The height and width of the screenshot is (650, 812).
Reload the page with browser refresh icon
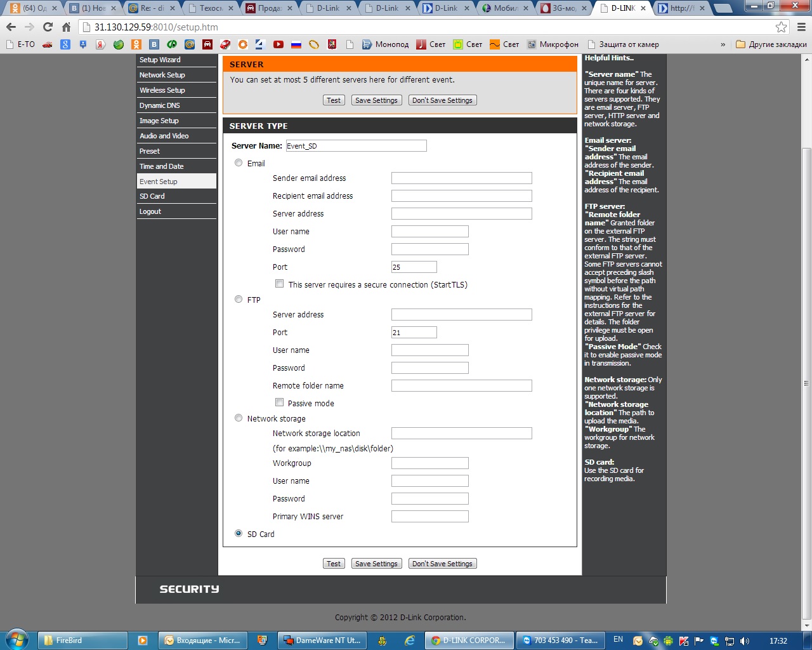48,27
